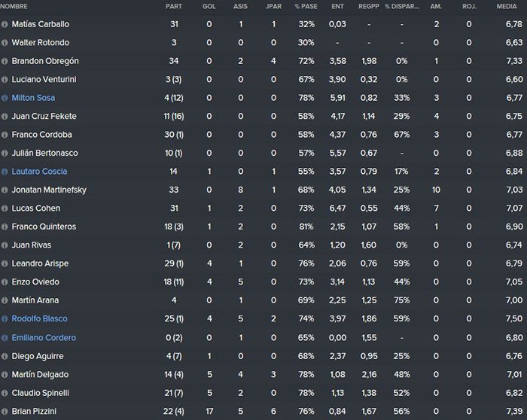This screenshot has height=420, width=527.
Task: Sort by MEDIA column header
Action: click(507, 6)
